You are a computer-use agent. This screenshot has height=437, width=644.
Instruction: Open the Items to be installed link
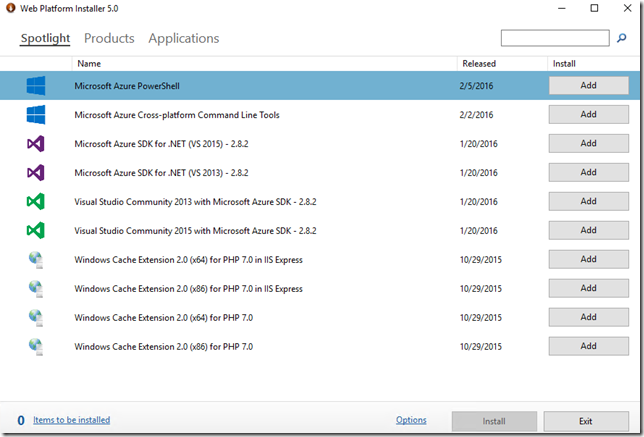pos(71,420)
